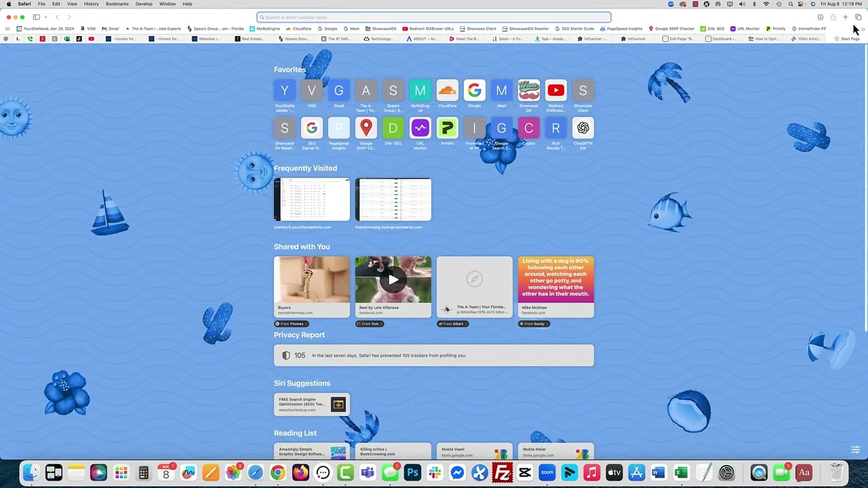Open the Printify favorite tile

(447, 128)
